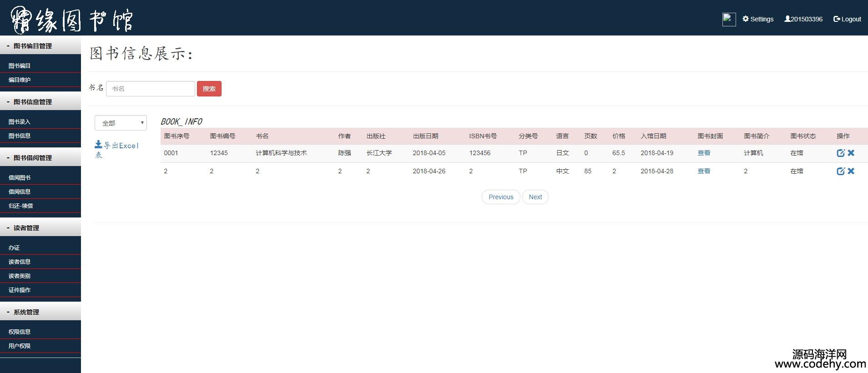This screenshot has width=868, height=373.
Task: Open the 全部 category dropdown
Action: 121,123
